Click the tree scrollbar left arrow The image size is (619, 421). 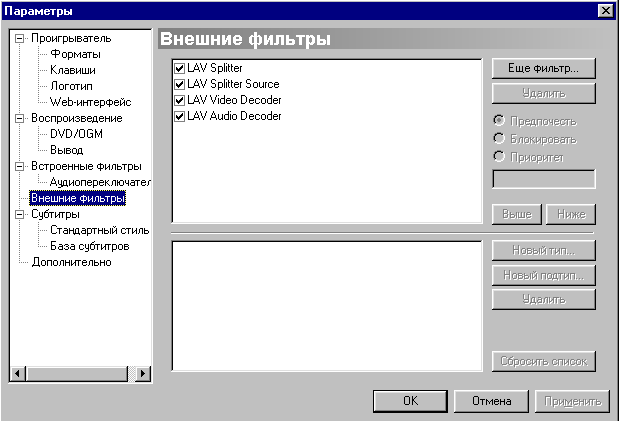(x=18, y=373)
